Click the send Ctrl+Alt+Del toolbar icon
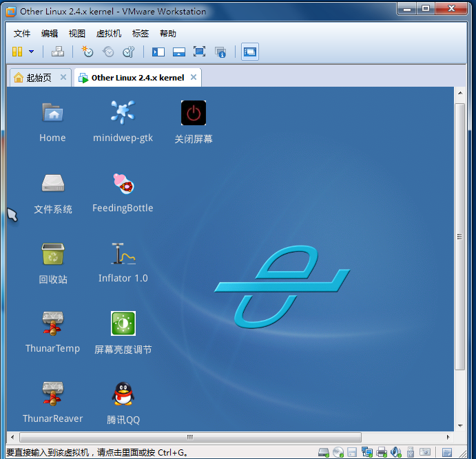Viewport: 476px width, 459px height. (58, 52)
